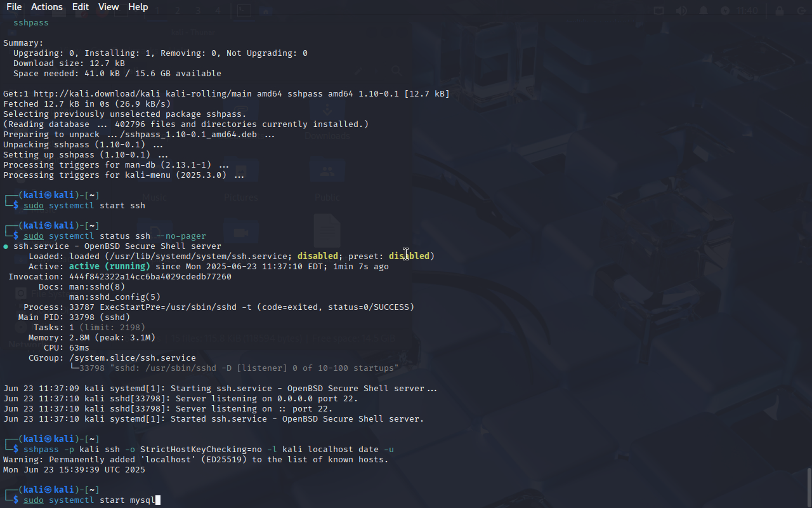Click the ExecStartPre process line

(x=219, y=307)
